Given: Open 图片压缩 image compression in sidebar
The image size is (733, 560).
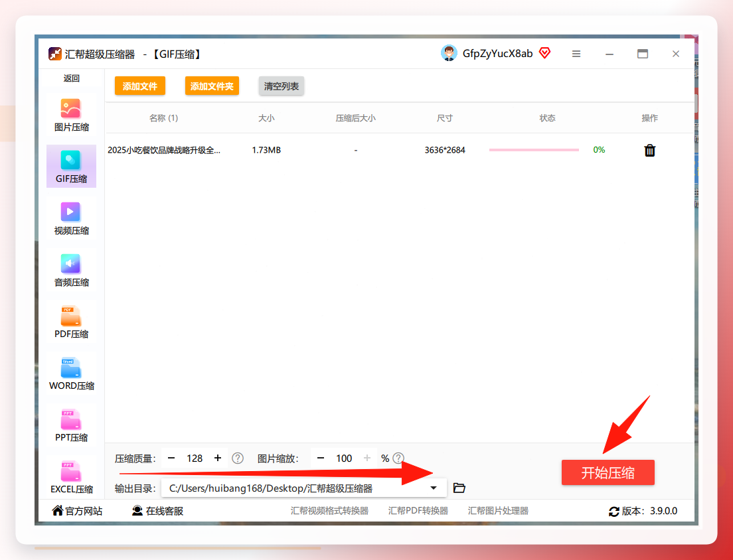Looking at the screenshot, I should (x=71, y=115).
